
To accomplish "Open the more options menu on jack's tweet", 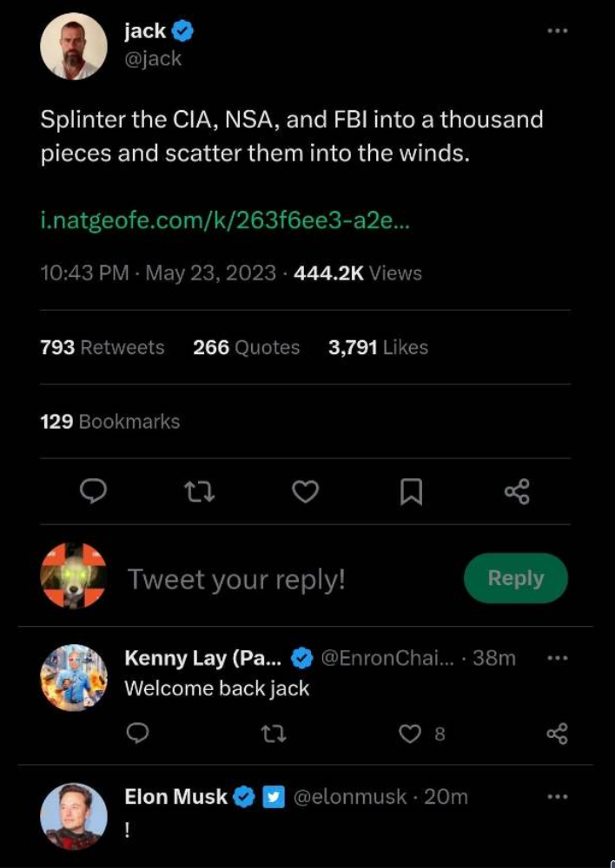I will (x=557, y=31).
